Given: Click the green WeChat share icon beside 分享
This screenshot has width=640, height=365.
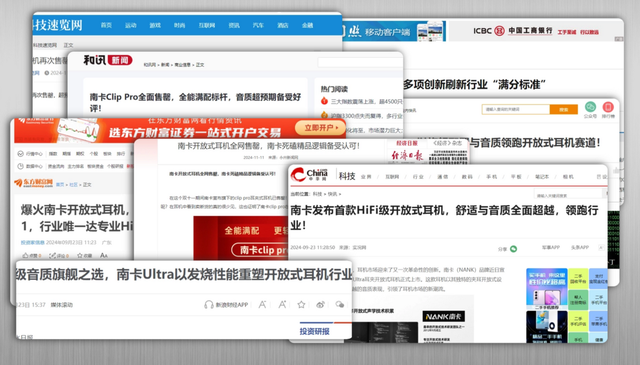Looking at the screenshot, I should (513, 249).
